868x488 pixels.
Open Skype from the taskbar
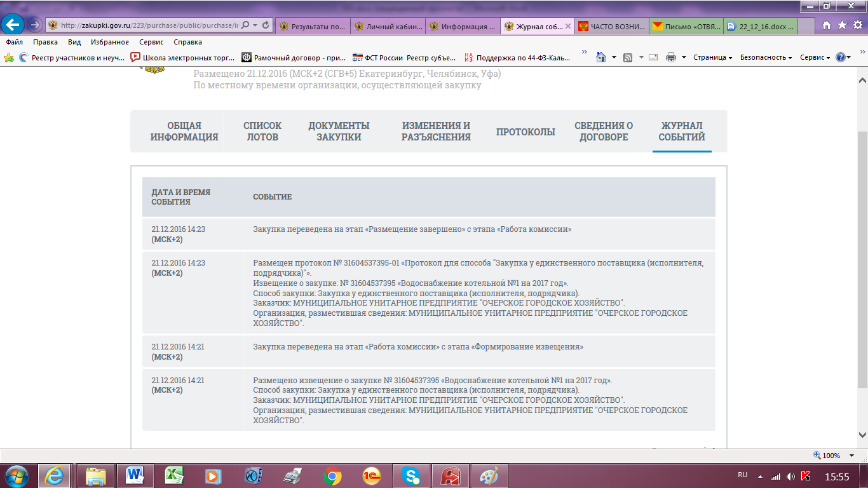coord(410,475)
